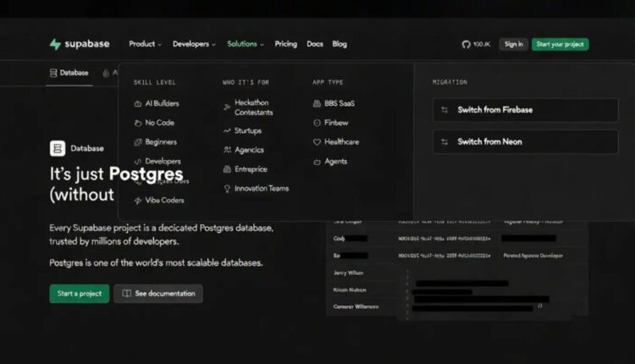Image resolution: width=635 pixels, height=364 pixels.
Task: Click the AI Builders icon
Action: pos(138,103)
